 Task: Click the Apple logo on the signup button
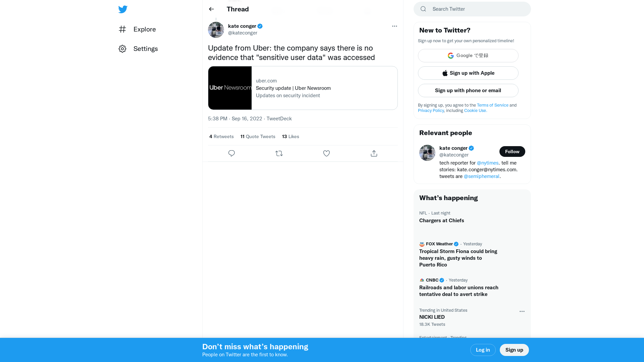point(445,73)
